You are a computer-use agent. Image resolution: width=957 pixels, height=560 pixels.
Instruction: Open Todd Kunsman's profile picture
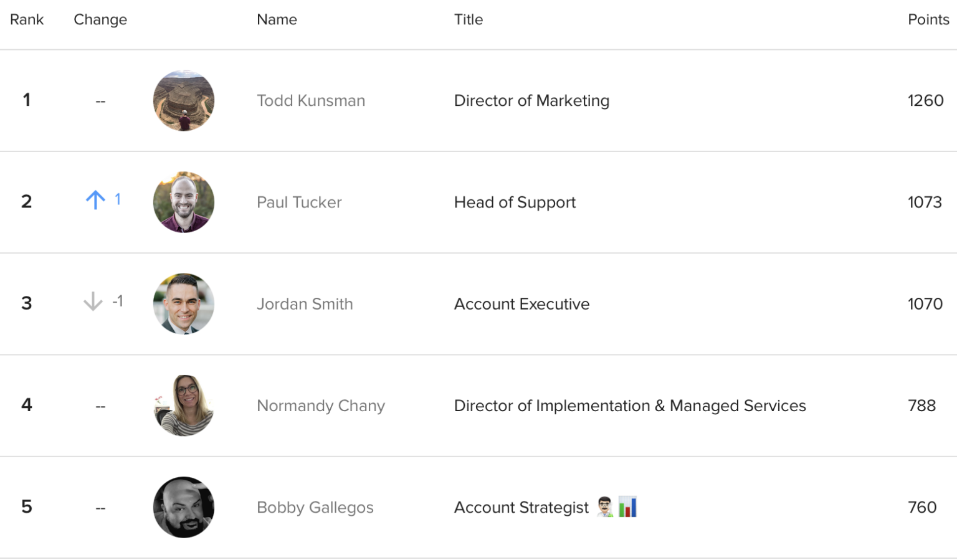coord(183,100)
